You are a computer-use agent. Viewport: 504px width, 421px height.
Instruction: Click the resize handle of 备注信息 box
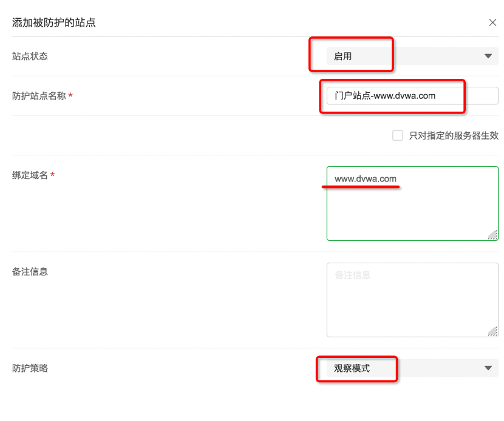(492, 331)
